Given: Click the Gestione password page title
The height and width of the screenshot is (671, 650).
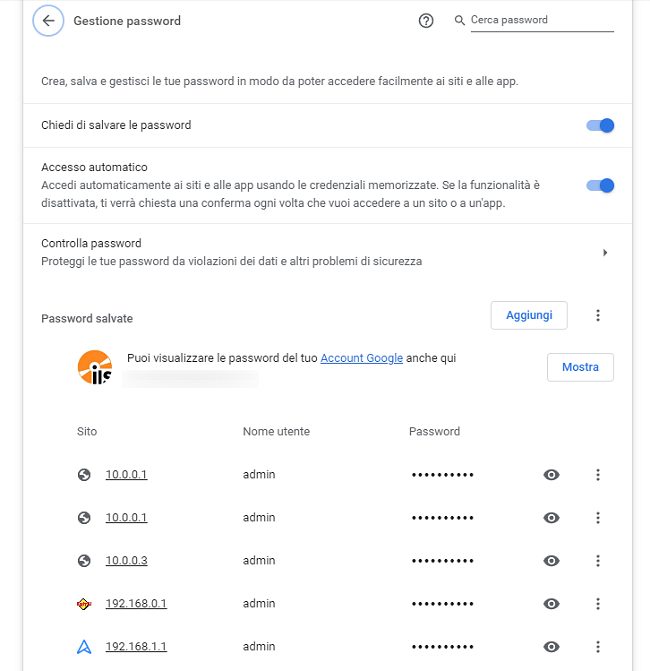Looking at the screenshot, I should pyautogui.click(x=127, y=21).
